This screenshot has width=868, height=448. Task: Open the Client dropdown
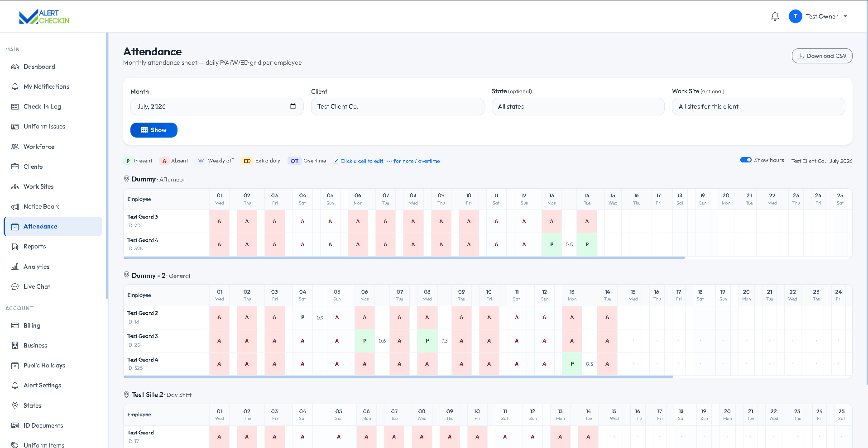point(397,107)
